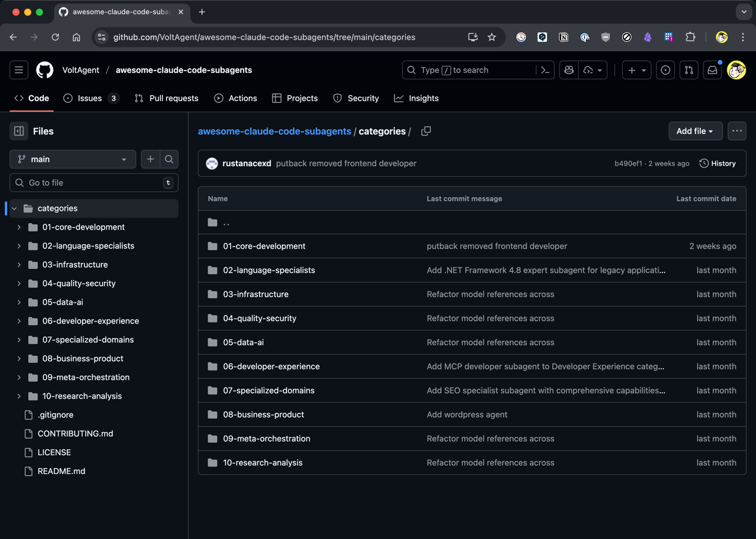Select .gitignore in the file tree

tap(56, 415)
